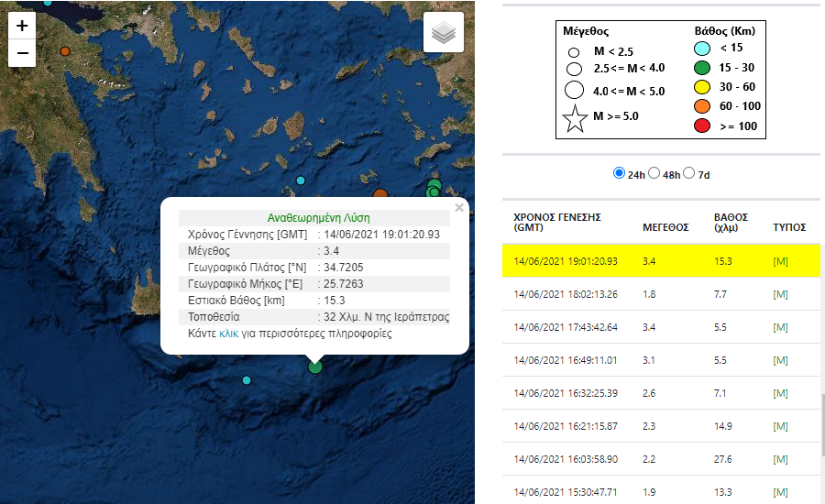
Task: Click the star magnitude legend symbol
Action: [575, 118]
